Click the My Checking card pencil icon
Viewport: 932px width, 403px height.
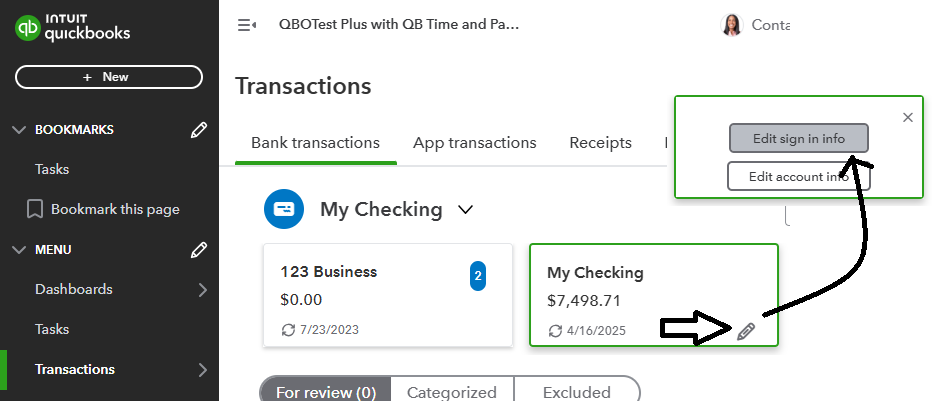click(745, 331)
